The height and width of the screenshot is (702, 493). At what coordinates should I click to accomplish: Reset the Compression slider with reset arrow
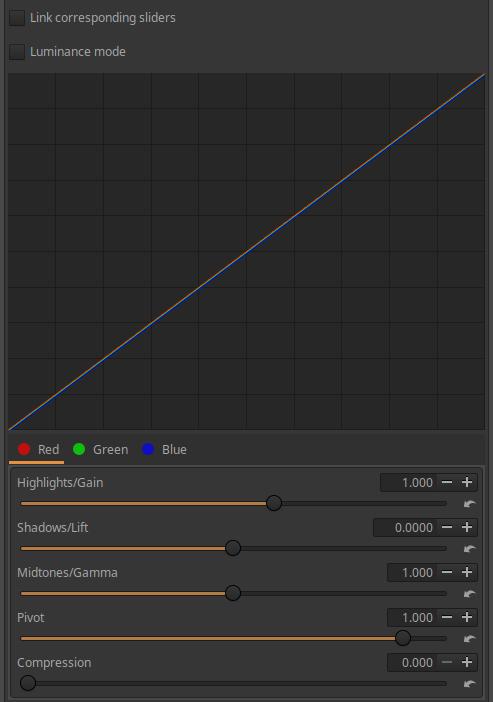coord(469,684)
